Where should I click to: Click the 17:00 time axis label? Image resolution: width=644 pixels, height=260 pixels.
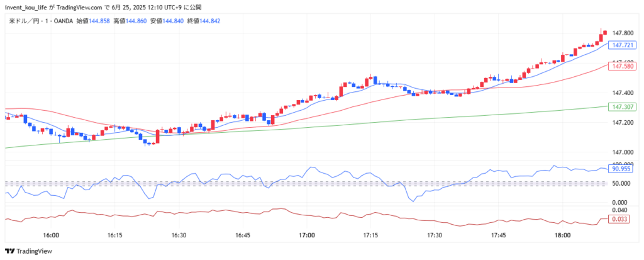(x=307, y=235)
